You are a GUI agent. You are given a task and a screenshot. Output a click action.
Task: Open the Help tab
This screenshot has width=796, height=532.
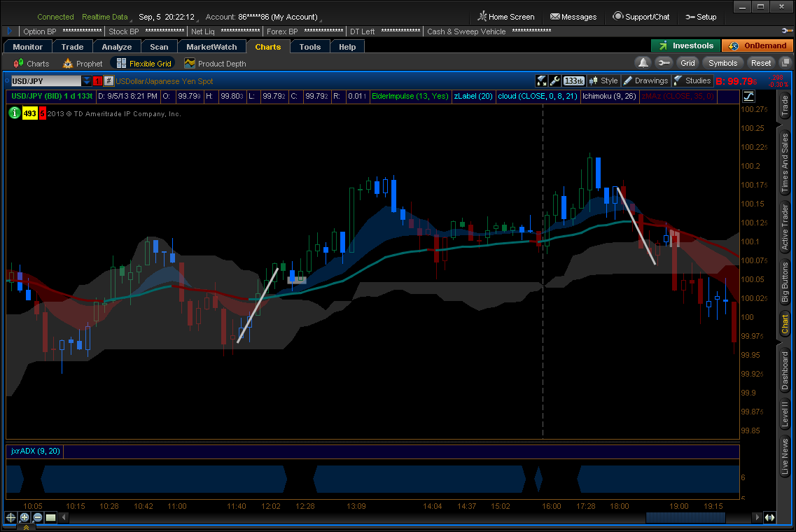347,47
